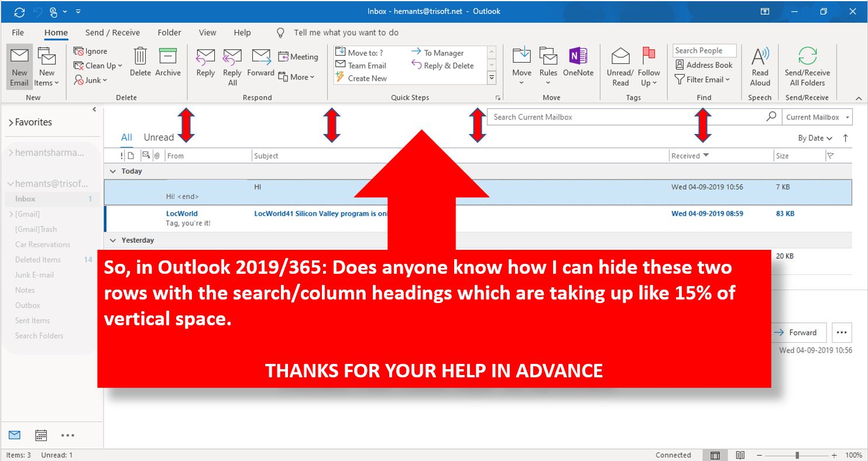
Task: Open the By Date sort dropdown
Action: (815, 138)
